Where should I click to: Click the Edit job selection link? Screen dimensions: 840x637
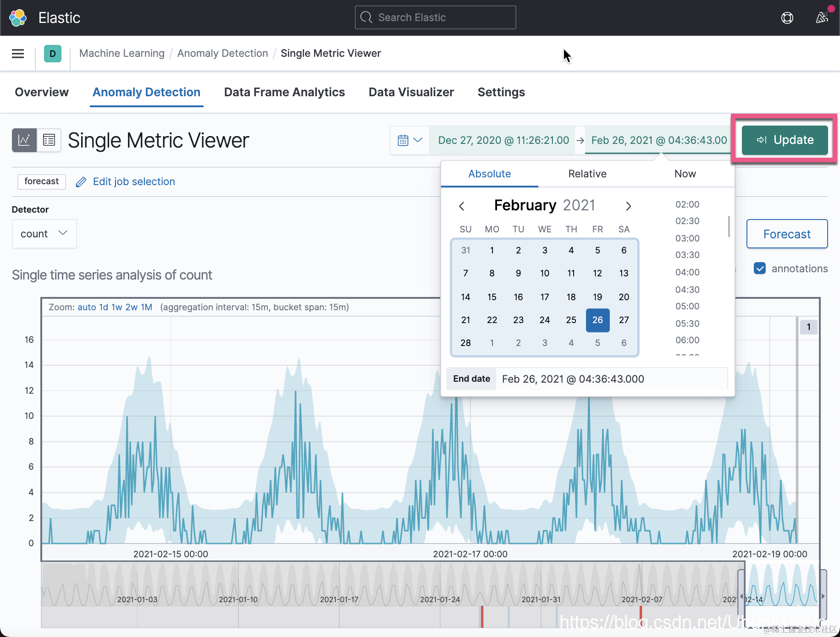pyautogui.click(x=134, y=182)
